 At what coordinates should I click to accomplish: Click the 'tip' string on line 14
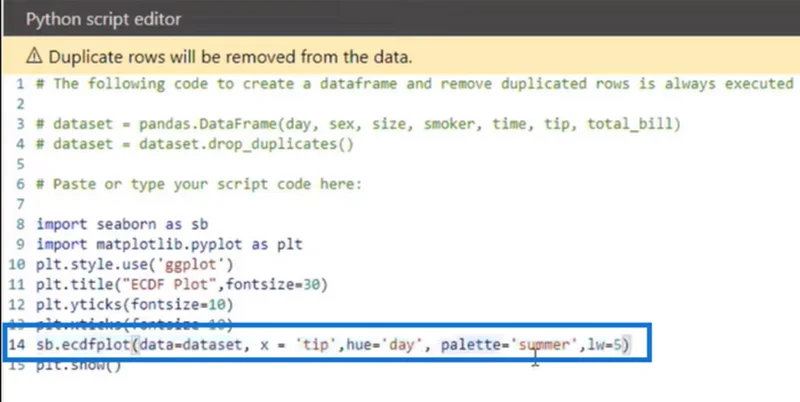point(315,345)
